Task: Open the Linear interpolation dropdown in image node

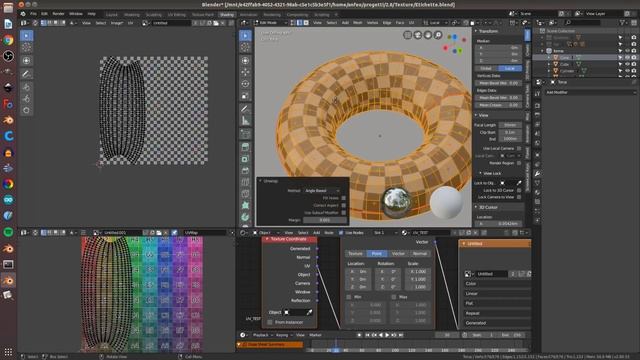Action: pyautogui.click(x=497, y=293)
